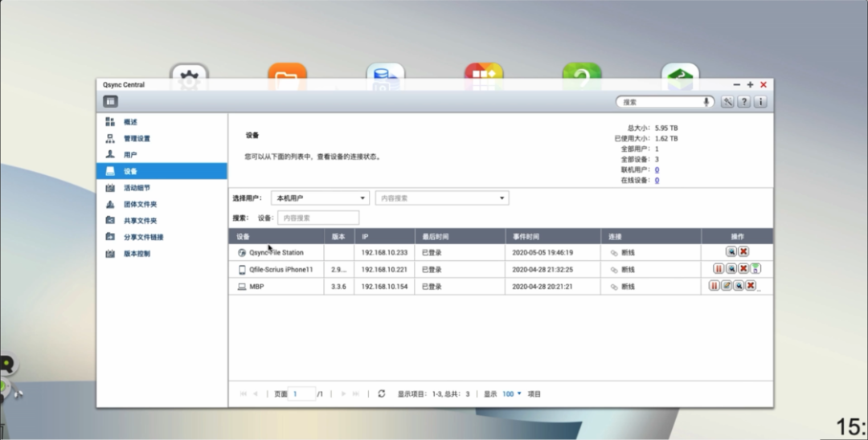
Task: Open the wrench settings tool icon
Action: click(727, 102)
